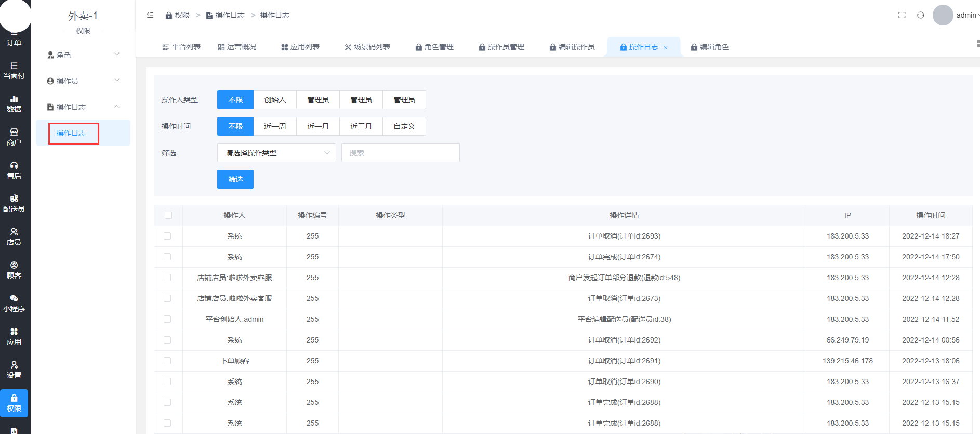Select 近一周 operation time filter
Screen dimensions: 980x434
275,126
